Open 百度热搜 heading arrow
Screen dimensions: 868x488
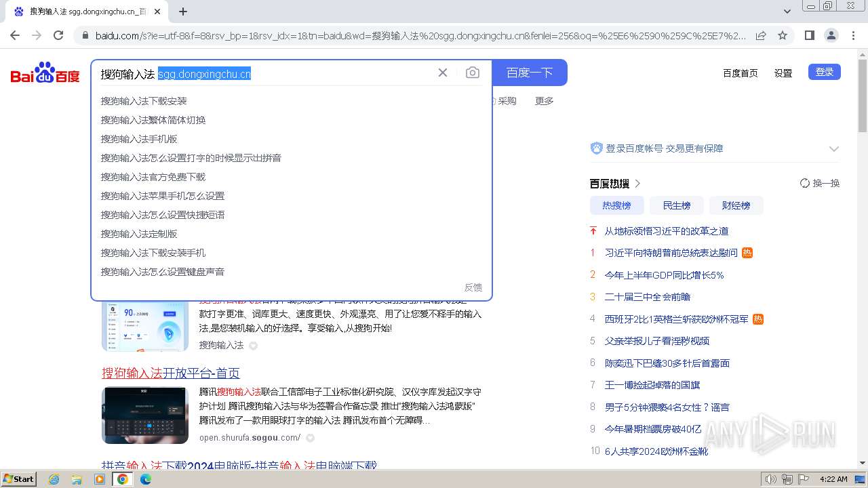coord(638,184)
